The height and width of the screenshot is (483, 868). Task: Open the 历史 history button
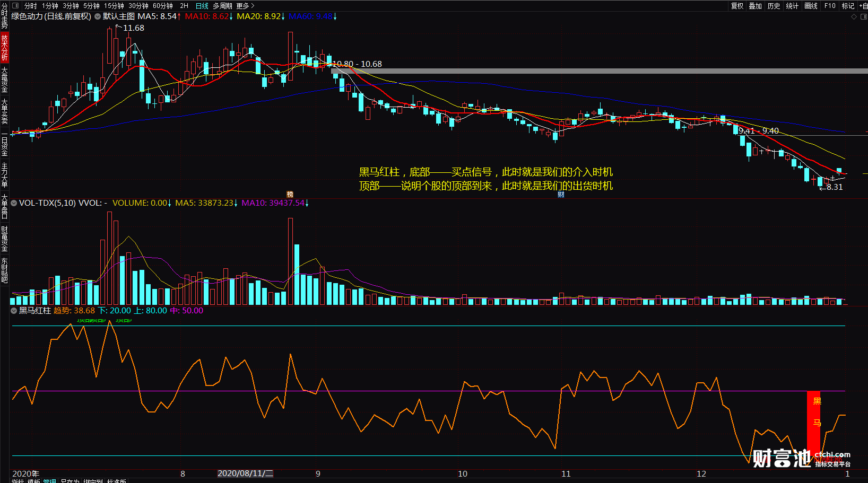click(774, 6)
